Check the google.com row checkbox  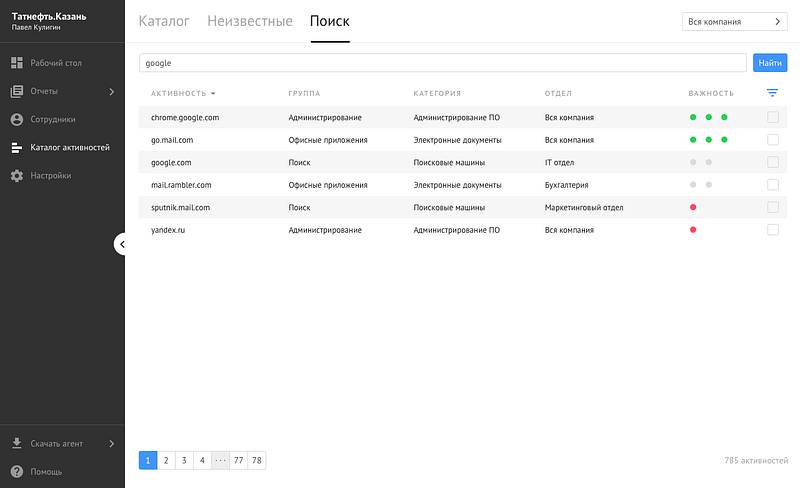pos(773,162)
